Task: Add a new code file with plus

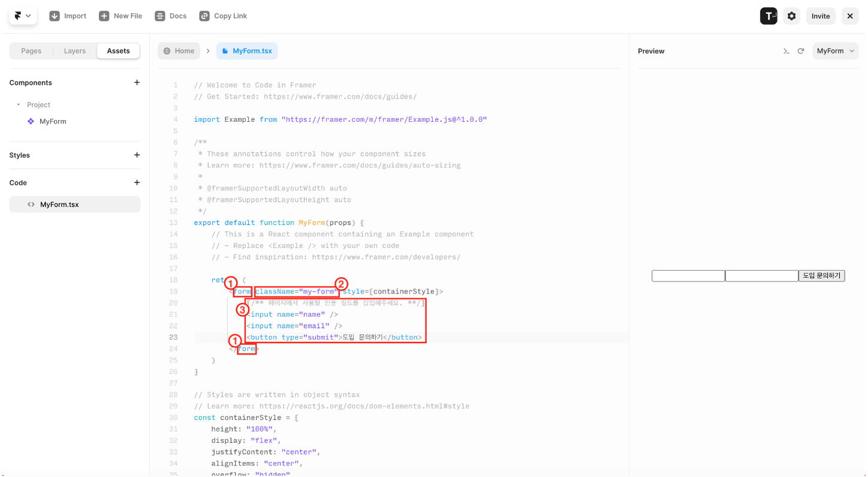Action: [137, 183]
